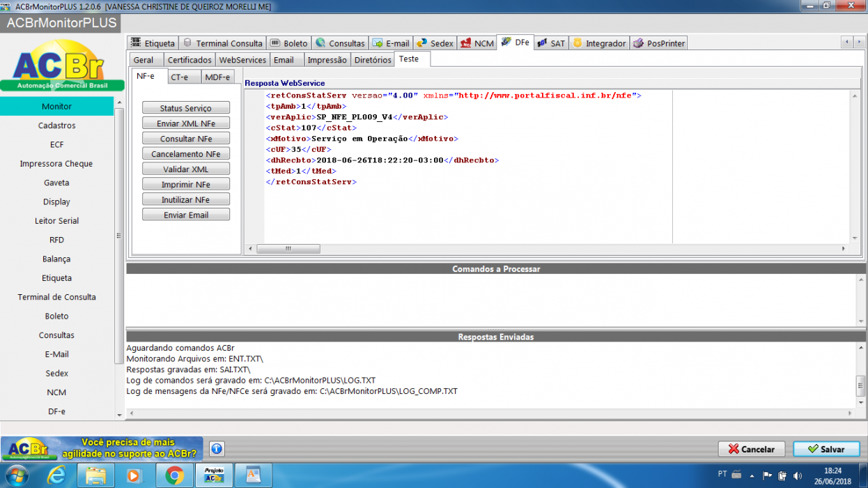
Task: Open the Boleto tab
Action: pos(289,43)
